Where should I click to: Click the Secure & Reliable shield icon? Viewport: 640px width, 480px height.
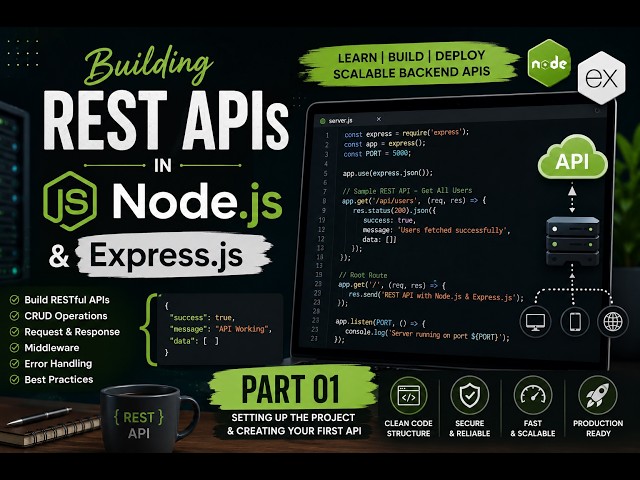coord(470,395)
